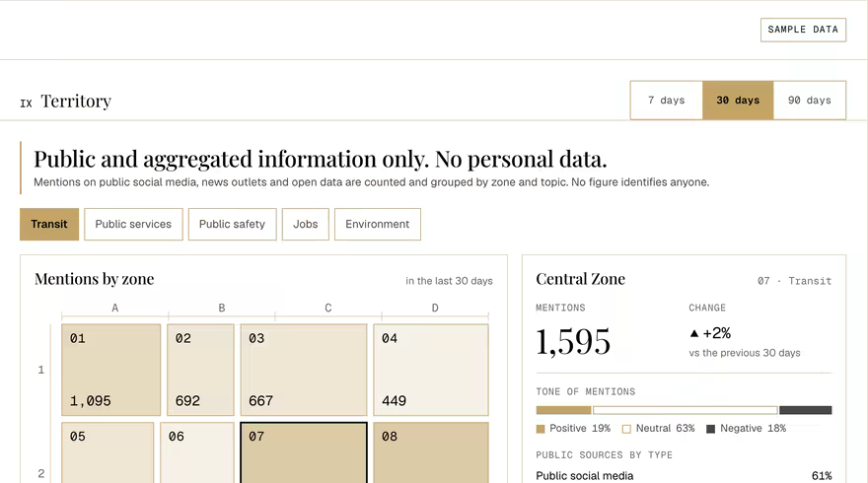Pick zone 03 tile with 667 mentions
The image size is (868, 483).
pyautogui.click(x=304, y=370)
